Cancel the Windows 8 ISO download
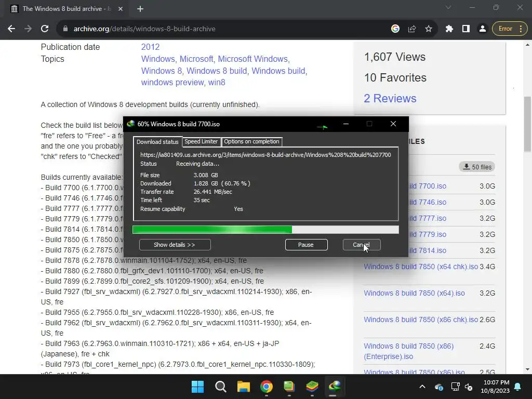Viewport: 532px width, 399px height. (362, 245)
